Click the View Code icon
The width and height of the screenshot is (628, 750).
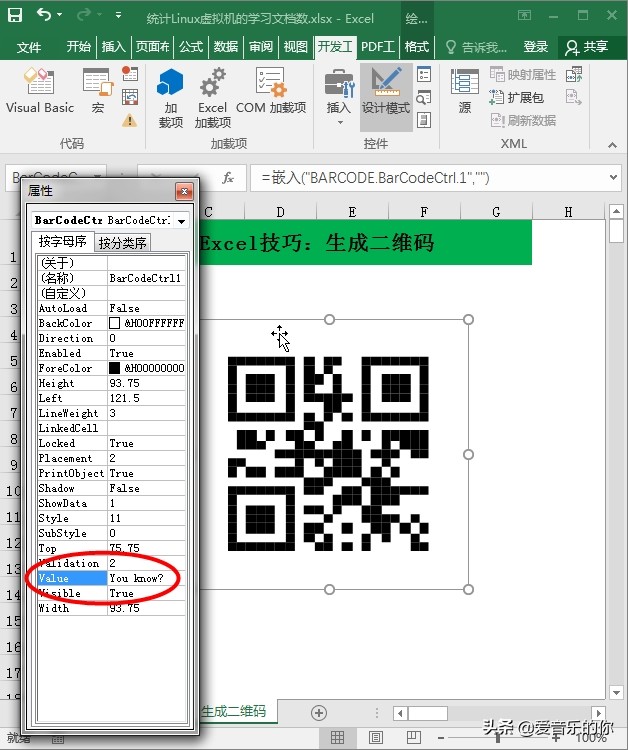[x=424, y=98]
